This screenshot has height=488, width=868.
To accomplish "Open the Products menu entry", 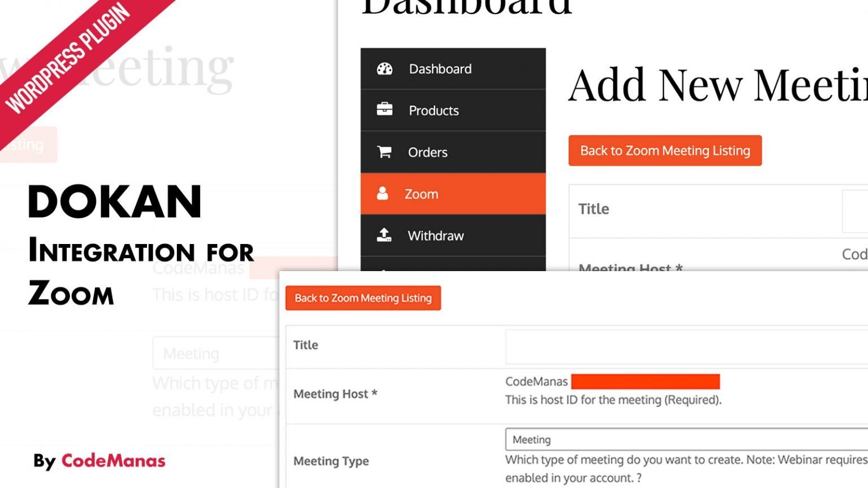I will 433,110.
